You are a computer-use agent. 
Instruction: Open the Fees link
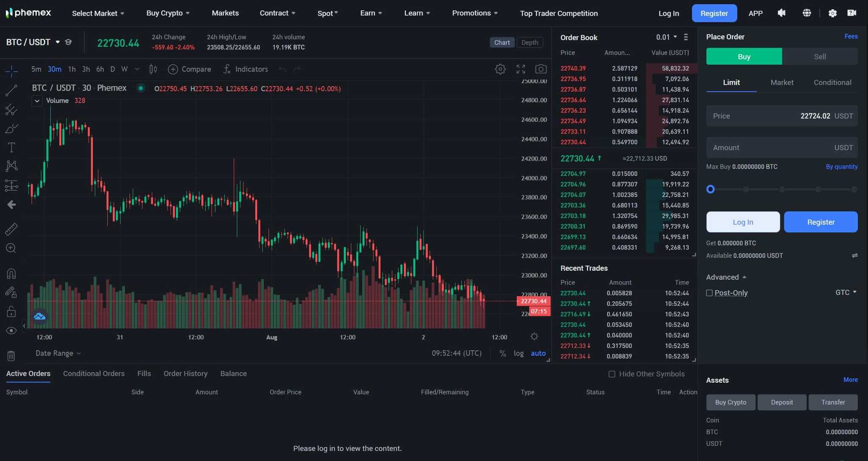tap(851, 36)
